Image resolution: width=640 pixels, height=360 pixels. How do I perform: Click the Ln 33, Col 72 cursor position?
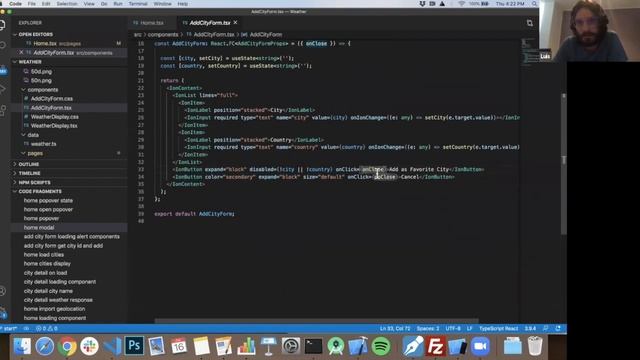click(x=395, y=329)
